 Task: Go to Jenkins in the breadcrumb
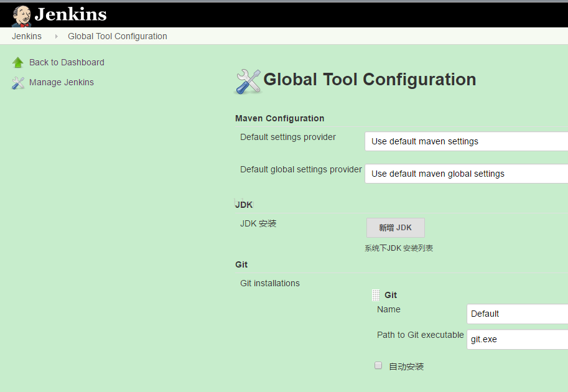27,36
